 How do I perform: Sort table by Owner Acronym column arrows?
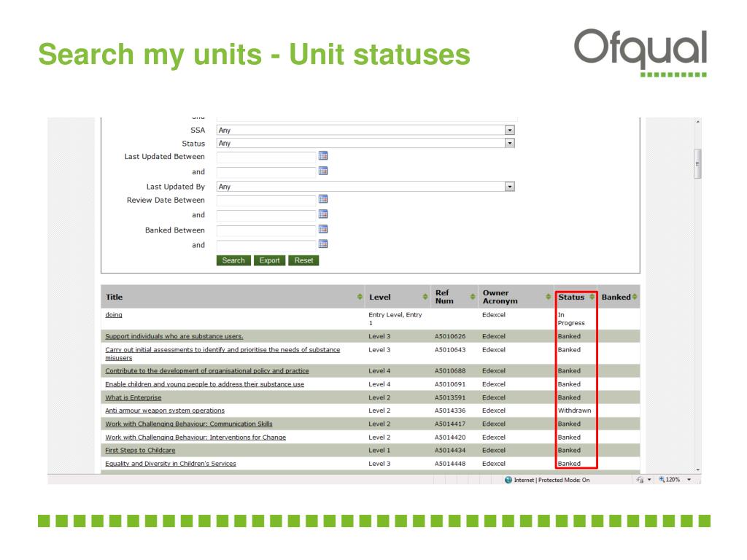pyautogui.click(x=549, y=297)
